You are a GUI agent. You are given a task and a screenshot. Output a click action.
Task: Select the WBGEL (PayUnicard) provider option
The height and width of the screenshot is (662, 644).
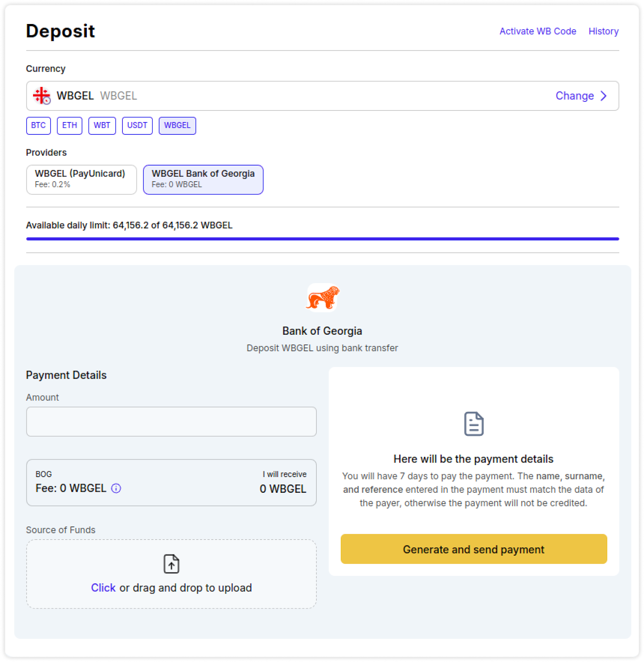coord(81,180)
